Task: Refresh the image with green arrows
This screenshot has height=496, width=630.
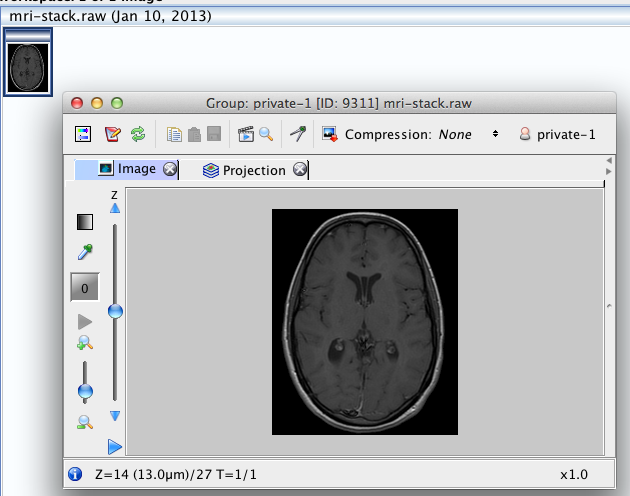Action: (x=138, y=134)
